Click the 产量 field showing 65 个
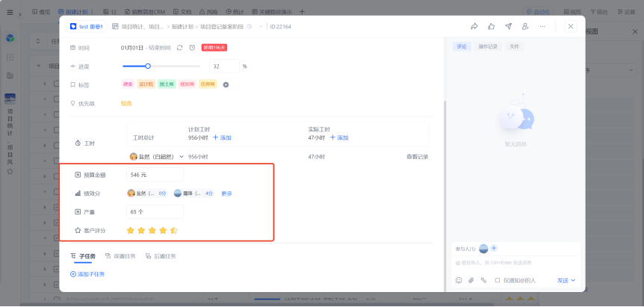The image size is (644, 307). point(155,212)
